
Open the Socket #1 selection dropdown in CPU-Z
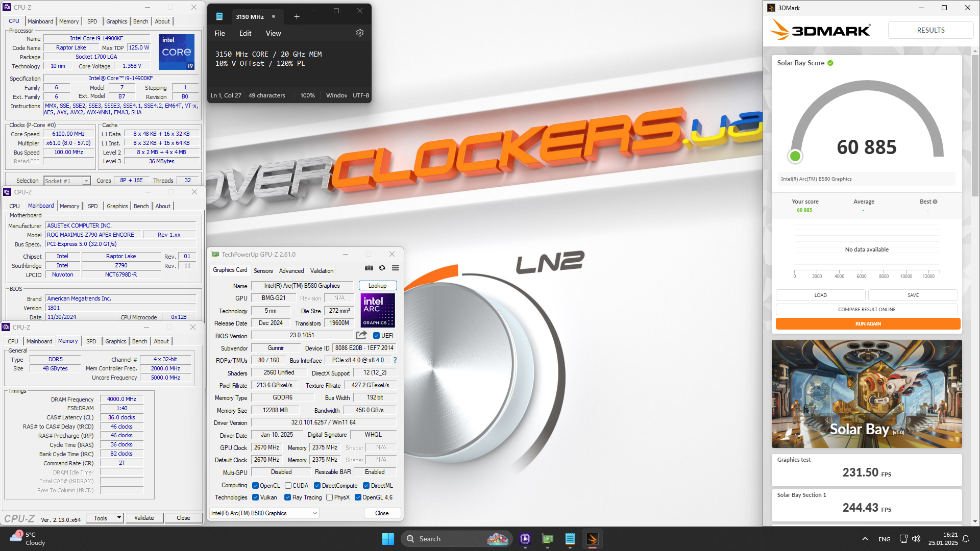[x=67, y=181]
